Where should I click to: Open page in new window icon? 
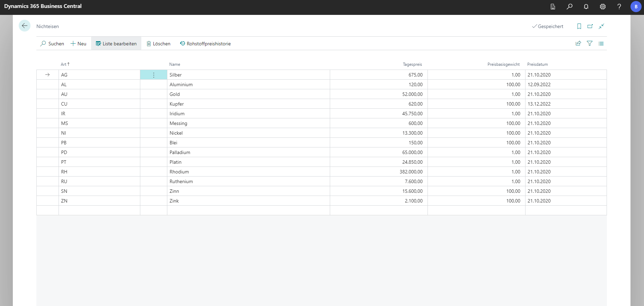[x=590, y=26]
